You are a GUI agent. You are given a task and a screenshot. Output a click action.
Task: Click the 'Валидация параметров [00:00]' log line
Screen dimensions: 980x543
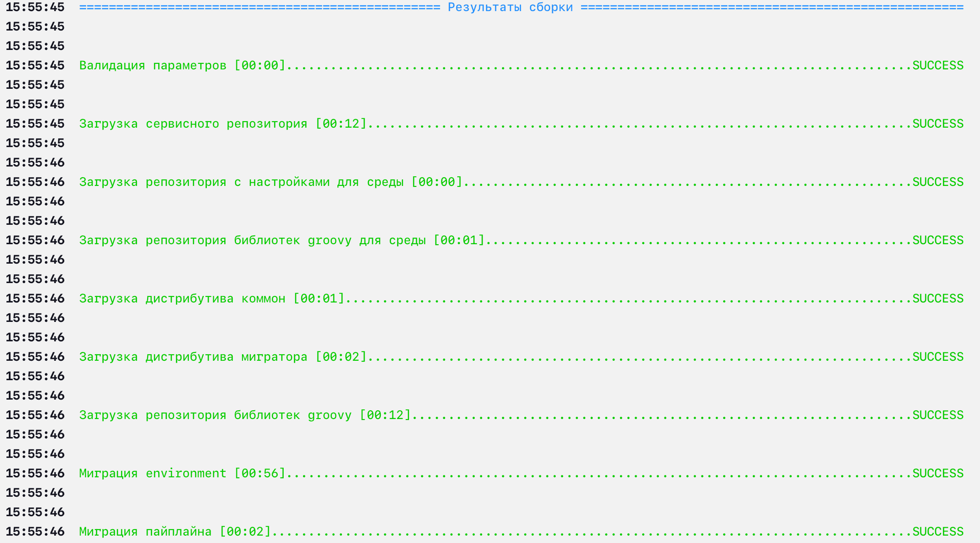coord(182,65)
